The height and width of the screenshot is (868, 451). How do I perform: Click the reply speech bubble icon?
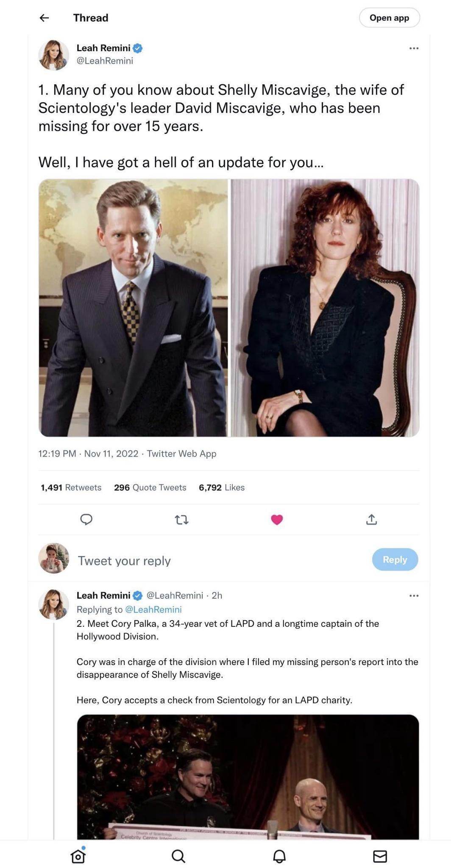86,519
